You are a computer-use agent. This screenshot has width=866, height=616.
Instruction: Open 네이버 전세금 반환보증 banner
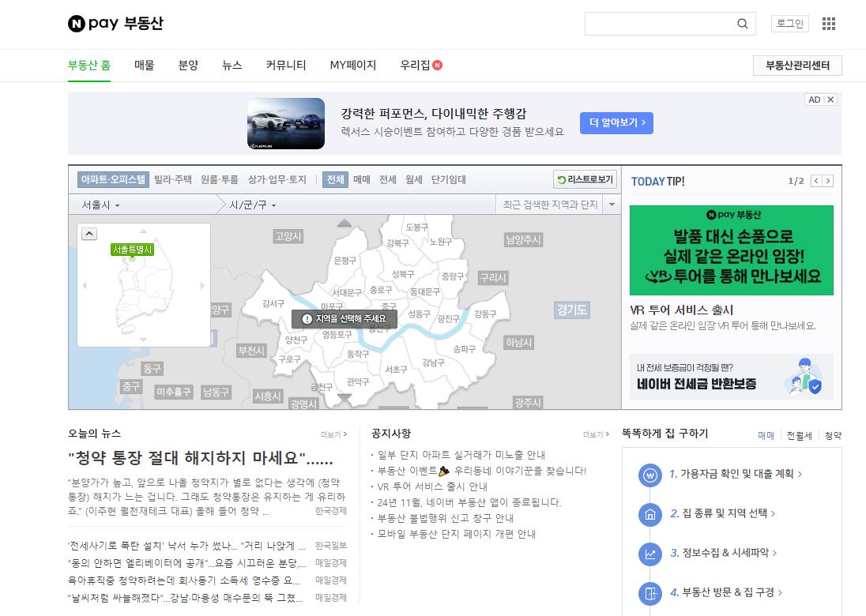[x=731, y=377]
